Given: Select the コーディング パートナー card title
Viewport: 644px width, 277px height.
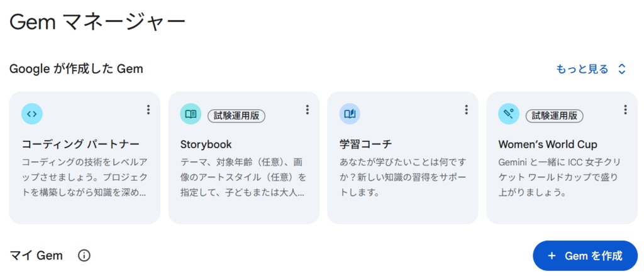Looking at the screenshot, I should coord(80,144).
